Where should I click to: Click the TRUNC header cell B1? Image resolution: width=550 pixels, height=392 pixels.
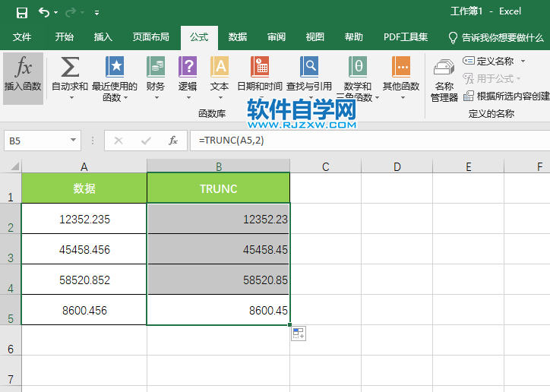point(219,188)
